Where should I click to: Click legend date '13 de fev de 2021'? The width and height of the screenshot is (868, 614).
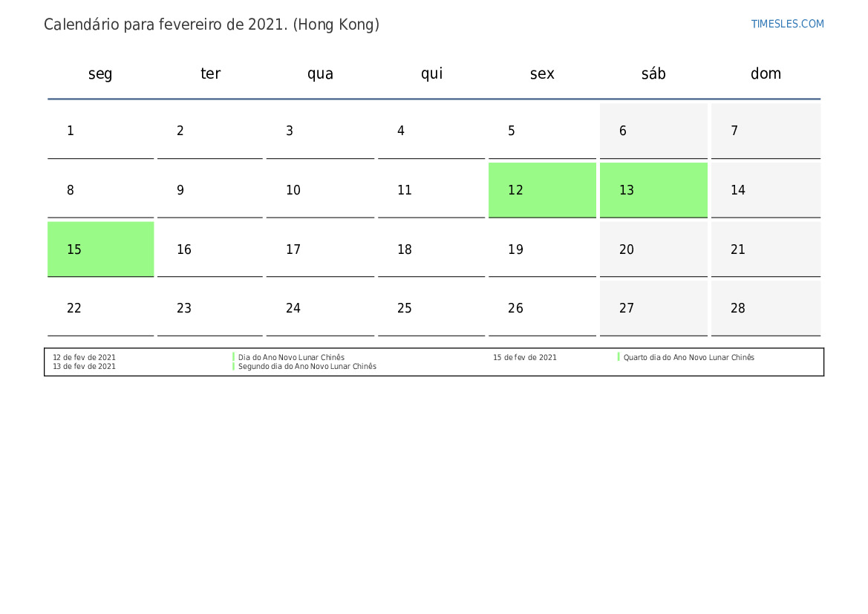[84, 367]
